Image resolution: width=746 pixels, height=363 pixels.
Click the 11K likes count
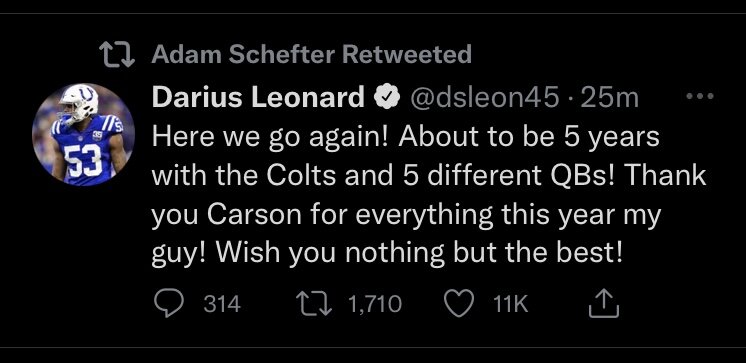point(510,304)
